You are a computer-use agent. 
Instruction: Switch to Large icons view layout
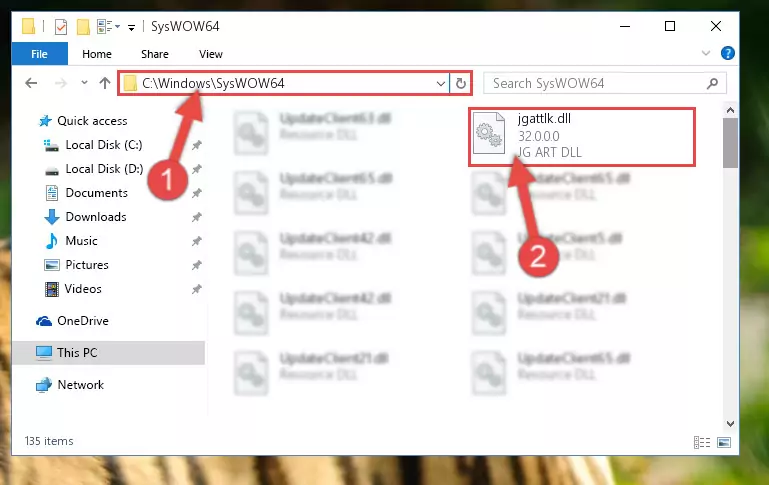pyautogui.click(x=724, y=442)
